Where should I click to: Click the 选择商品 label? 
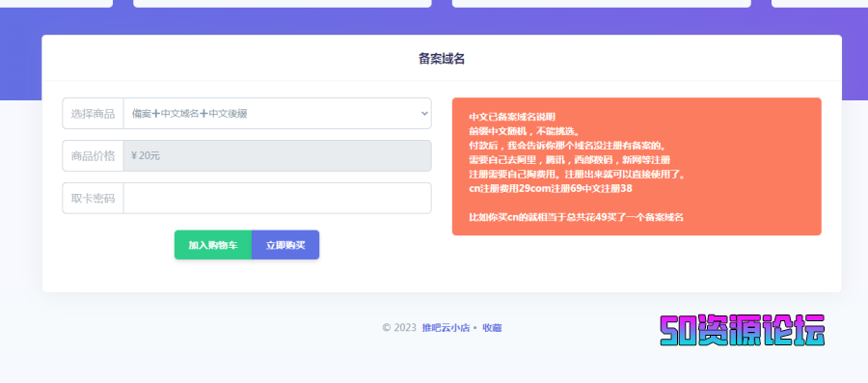[93, 114]
